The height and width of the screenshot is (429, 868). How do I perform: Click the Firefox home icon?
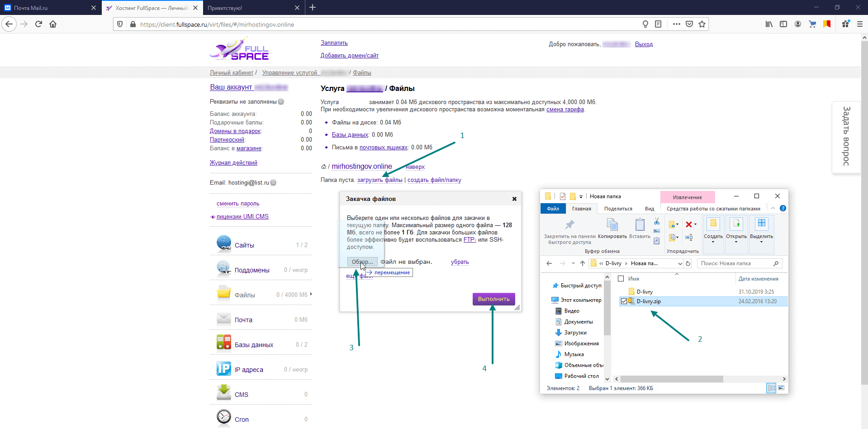point(53,24)
